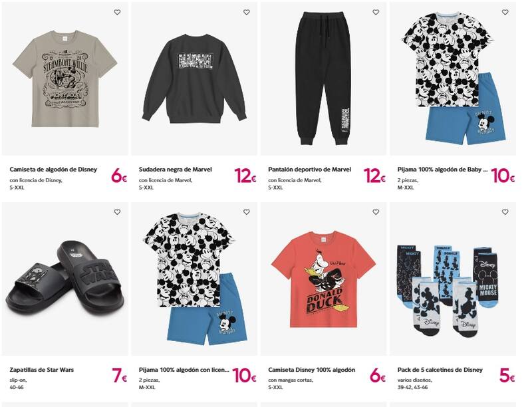Open the Sudadera negra de Marvel link

pyautogui.click(x=175, y=169)
